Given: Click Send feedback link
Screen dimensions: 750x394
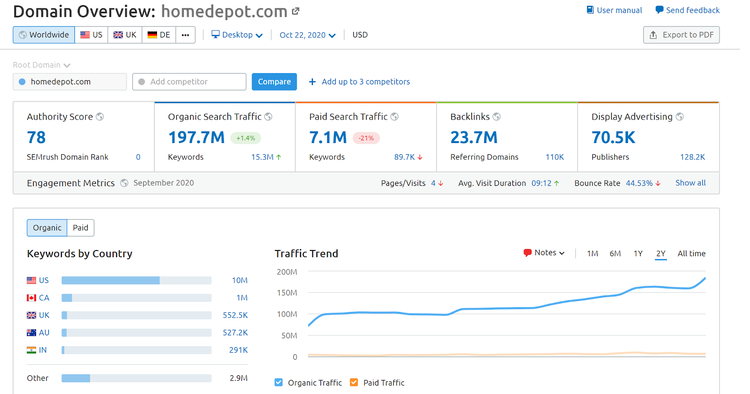Looking at the screenshot, I should point(687,10).
